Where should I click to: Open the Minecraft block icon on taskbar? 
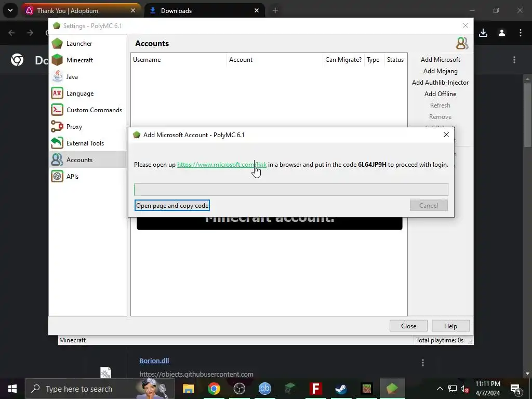[x=366, y=389]
